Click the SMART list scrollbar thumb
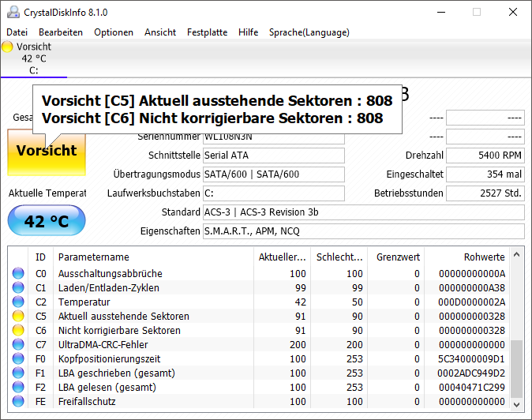 coord(517,369)
